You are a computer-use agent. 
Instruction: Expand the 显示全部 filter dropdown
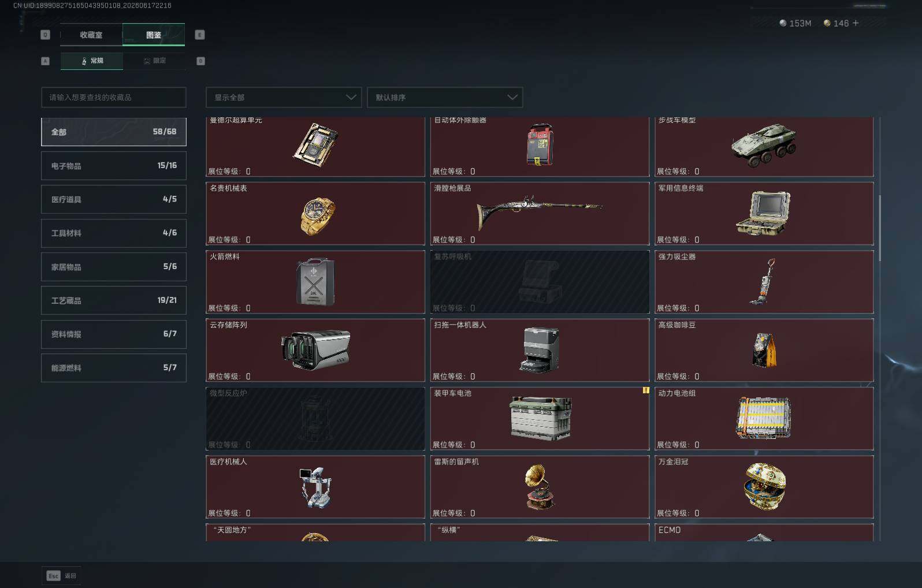click(x=284, y=97)
